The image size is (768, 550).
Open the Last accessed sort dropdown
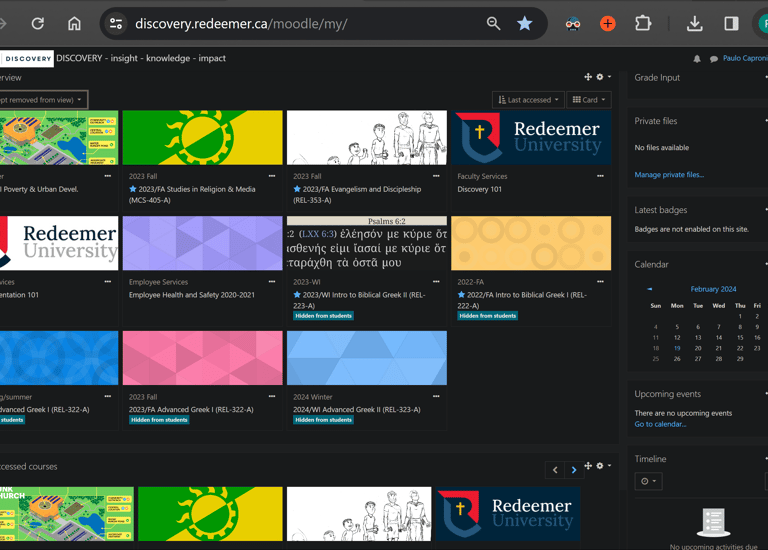tap(528, 100)
